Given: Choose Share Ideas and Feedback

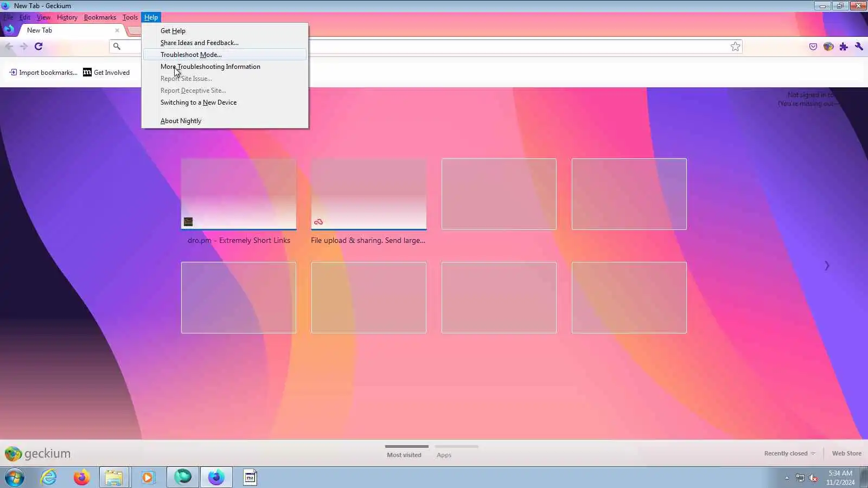Looking at the screenshot, I should point(225,43).
